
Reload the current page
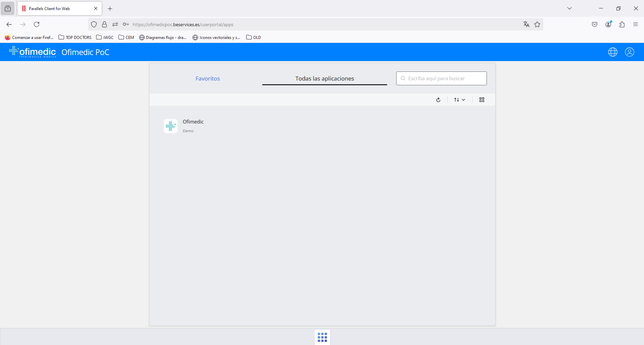pos(37,24)
